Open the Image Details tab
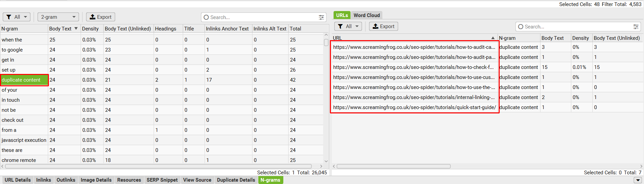Screen dimensions: 644x184 (96, 180)
